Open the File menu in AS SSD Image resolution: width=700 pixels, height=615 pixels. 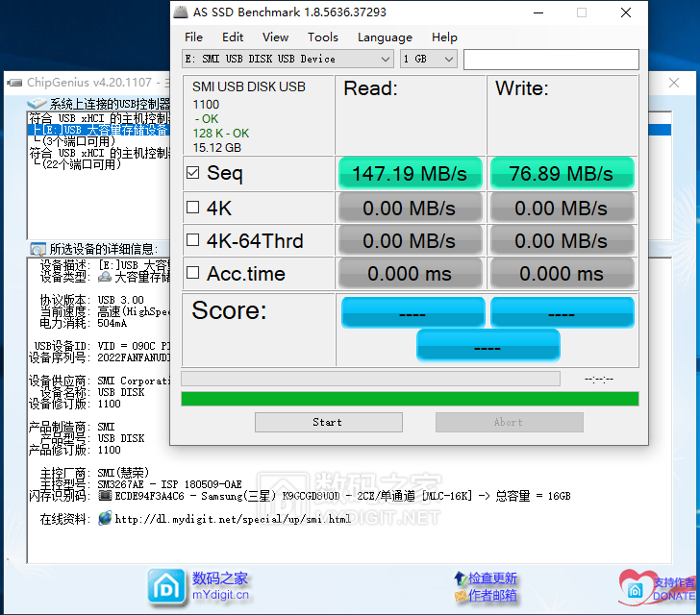tap(193, 37)
